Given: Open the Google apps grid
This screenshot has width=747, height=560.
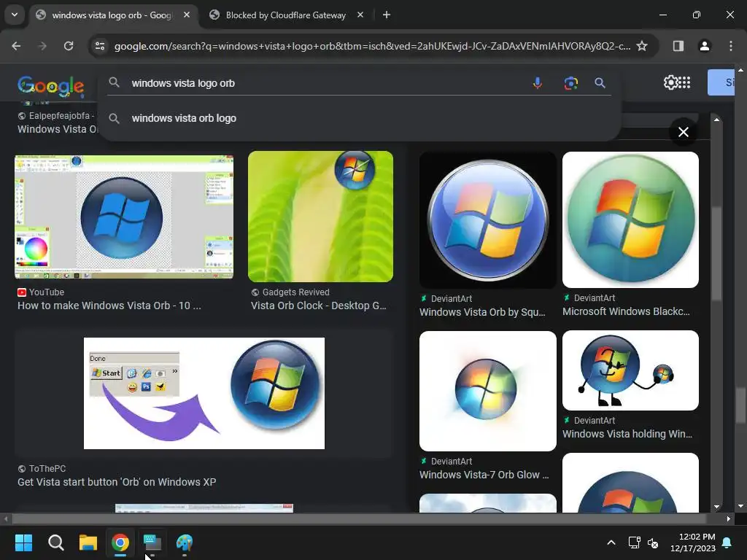Looking at the screenshot, I should pyautogui.click(x=684, y=82).
